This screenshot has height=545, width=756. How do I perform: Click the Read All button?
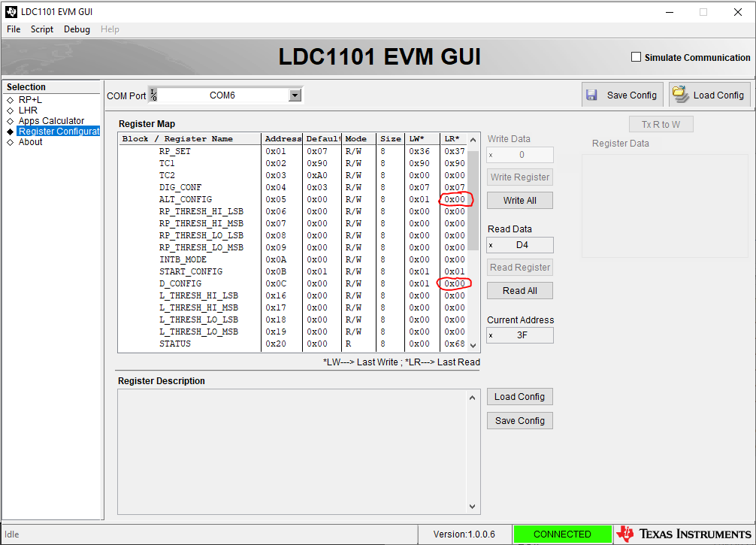(x=519, y=290)
